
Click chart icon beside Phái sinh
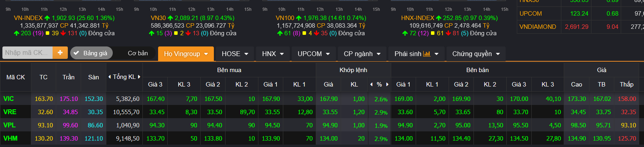(x=427, y=54)
